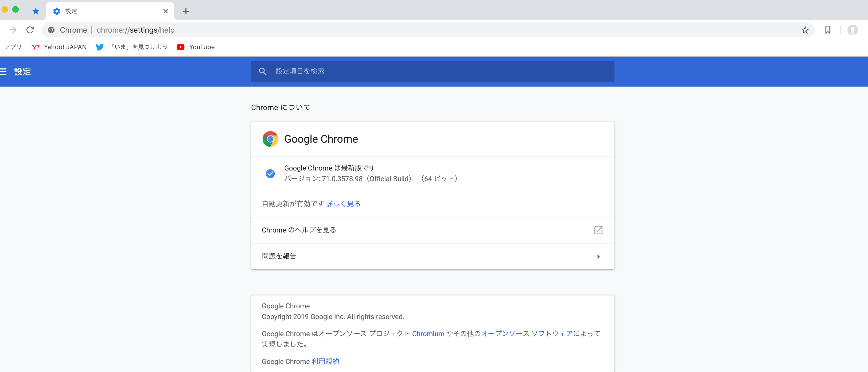Click the 設定 title in the blue header
Viewport: 868px width, 372px height.
click(22, 71)
